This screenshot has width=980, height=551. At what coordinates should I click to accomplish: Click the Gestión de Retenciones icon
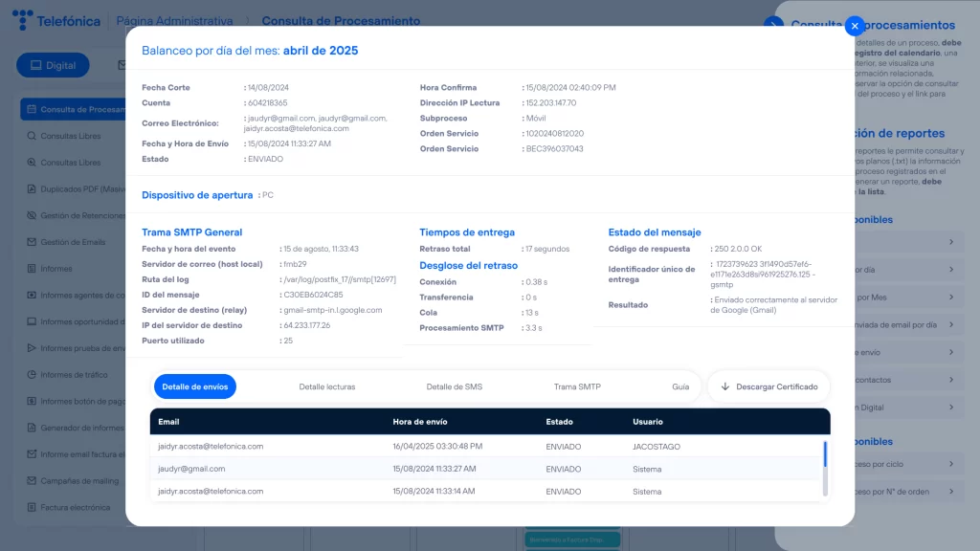pyautogui.click(x=32, y=216)
